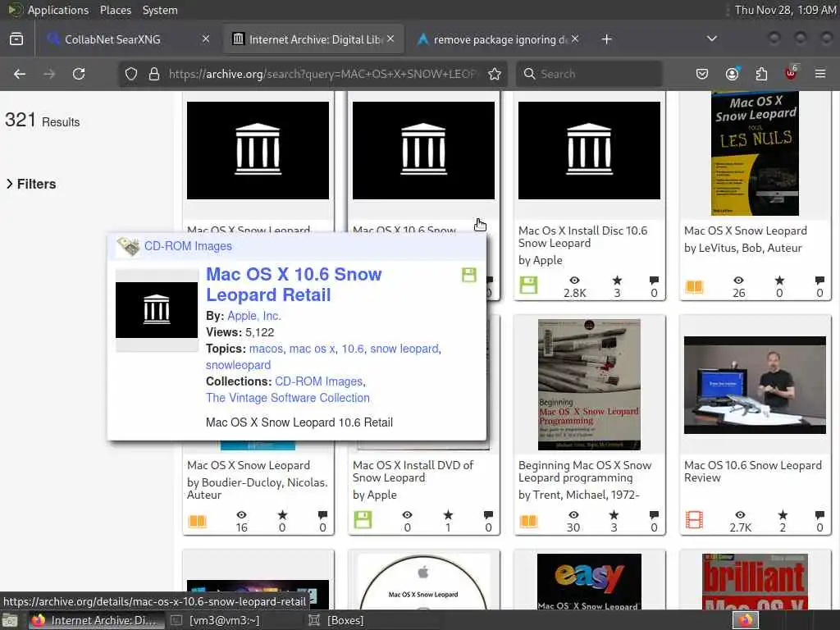Open the uBlock Origin extension icon
This screenshot has height=630, width=840.
(x=791, y=73)
